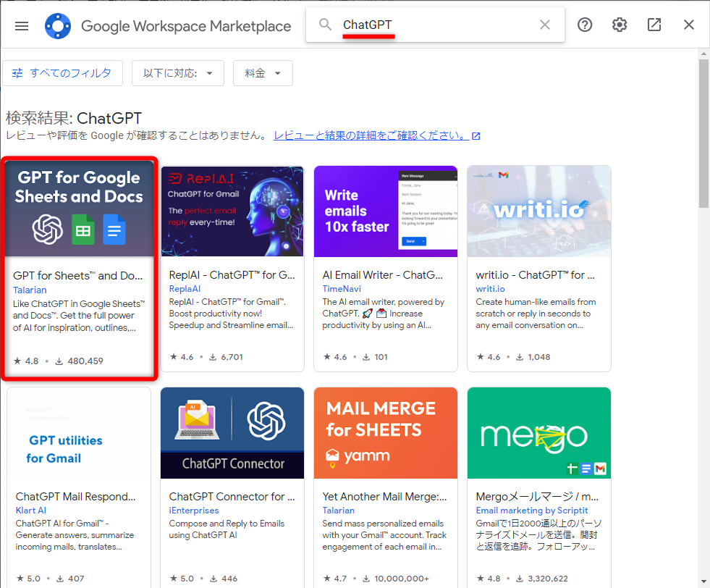Open the navigation hamburger menu
This screenshot has width=710, height=588.
21,25
